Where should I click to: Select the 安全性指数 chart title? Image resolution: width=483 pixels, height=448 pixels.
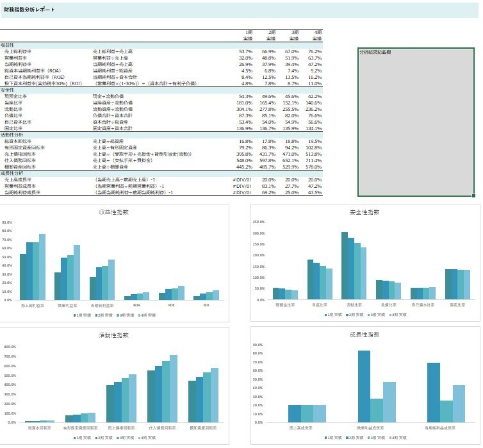point(364,212)
